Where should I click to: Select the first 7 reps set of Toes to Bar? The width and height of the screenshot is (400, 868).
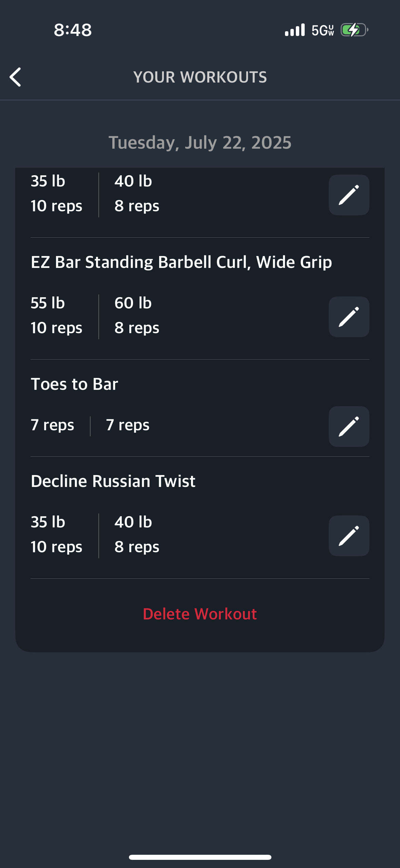tap(52, 425)
